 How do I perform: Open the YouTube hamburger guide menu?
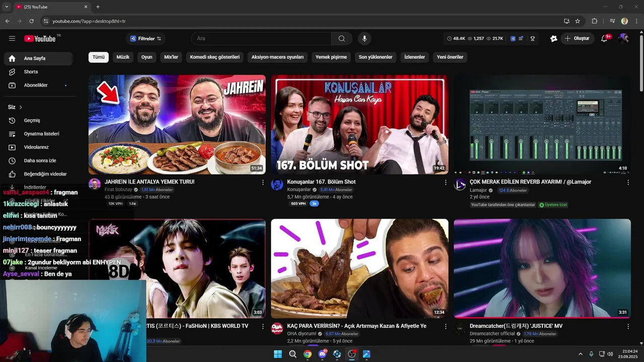12,39
